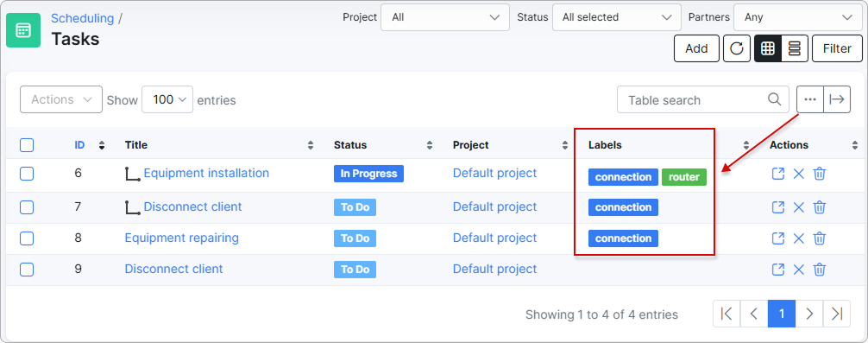Click the Add button
This screenshot has width=868, height=343.
(696, 48)
